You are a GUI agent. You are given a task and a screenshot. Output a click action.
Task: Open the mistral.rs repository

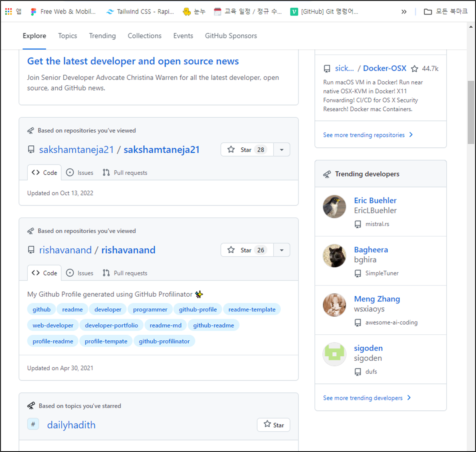377,224
